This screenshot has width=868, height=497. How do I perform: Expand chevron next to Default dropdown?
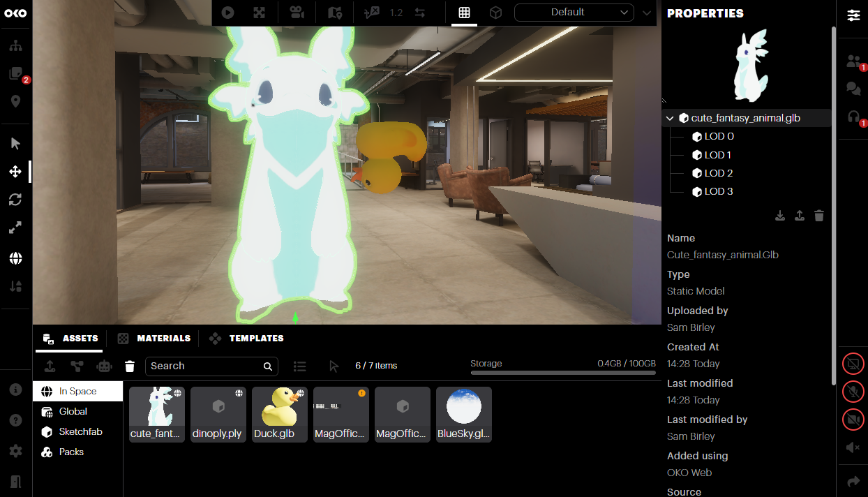pyautogui.click(x=646, y=13)
